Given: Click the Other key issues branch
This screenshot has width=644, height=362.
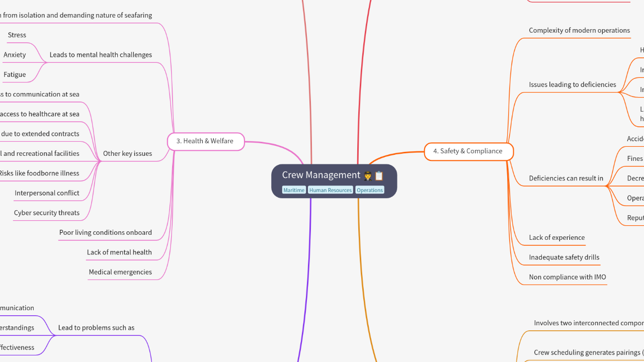Looking at the screenshot, I should click(127, 154).
